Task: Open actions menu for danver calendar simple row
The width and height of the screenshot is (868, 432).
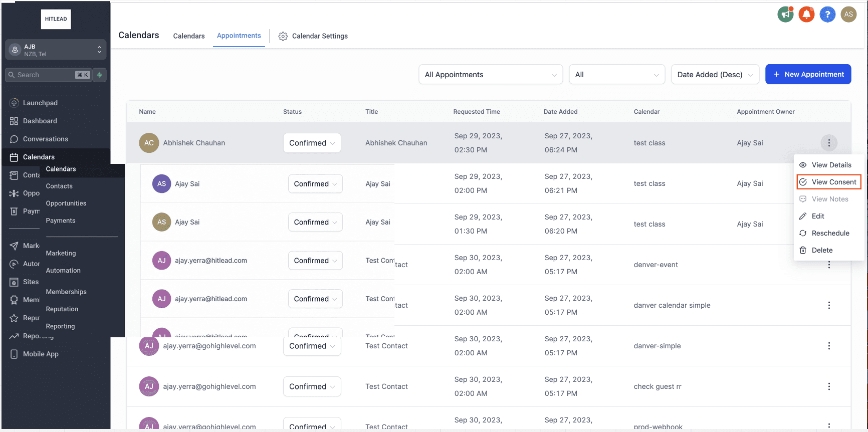Action: (829, 305)
